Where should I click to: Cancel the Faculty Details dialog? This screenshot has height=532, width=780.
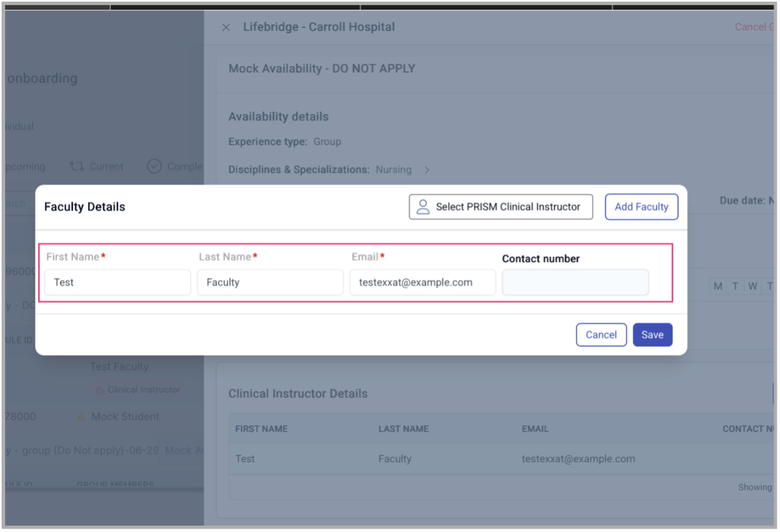coord(601,335)
